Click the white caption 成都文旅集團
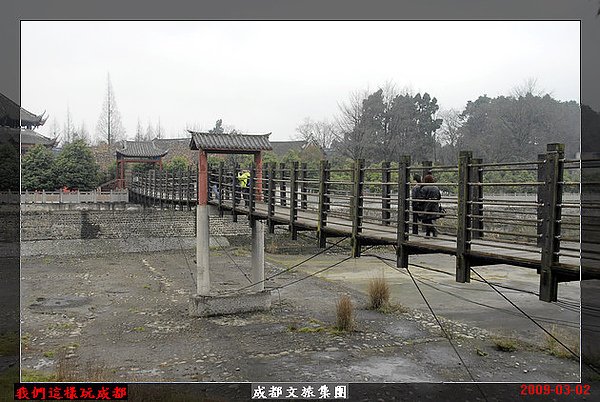 (300, 392)
